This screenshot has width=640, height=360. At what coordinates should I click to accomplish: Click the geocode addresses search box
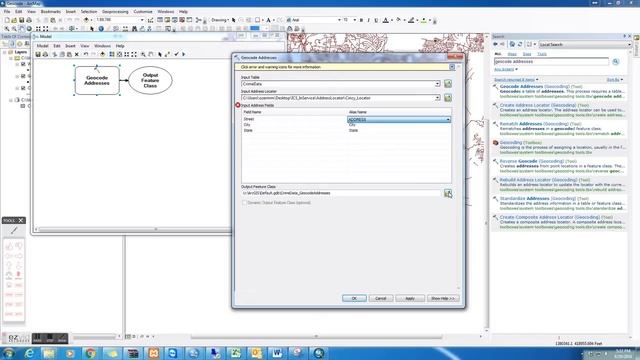551,62
